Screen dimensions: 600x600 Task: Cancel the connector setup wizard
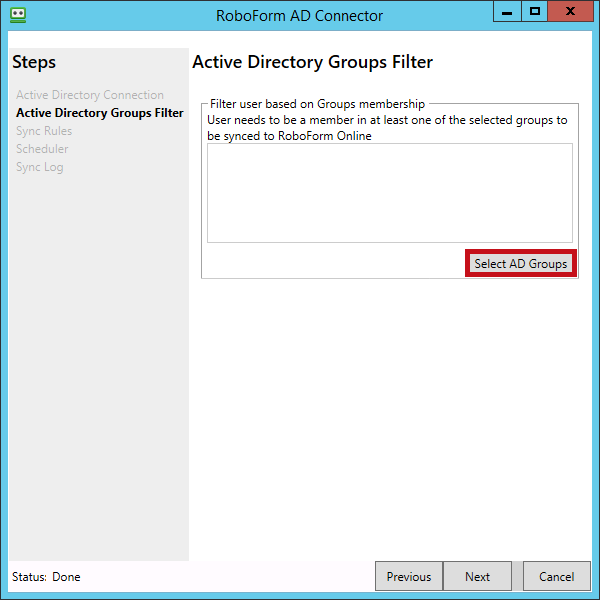557,576
